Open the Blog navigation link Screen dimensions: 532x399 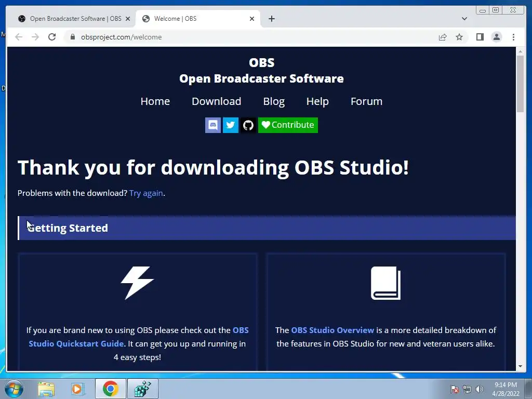274,101
